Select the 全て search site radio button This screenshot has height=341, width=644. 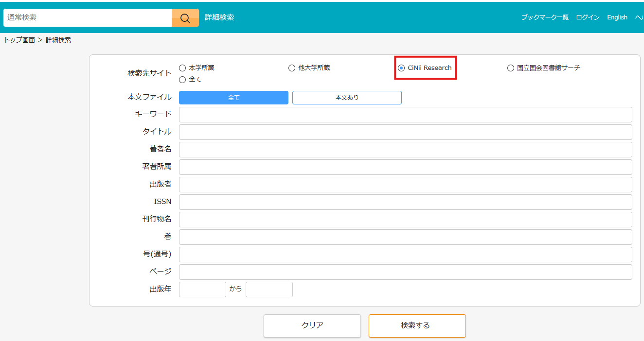point(182,80)
